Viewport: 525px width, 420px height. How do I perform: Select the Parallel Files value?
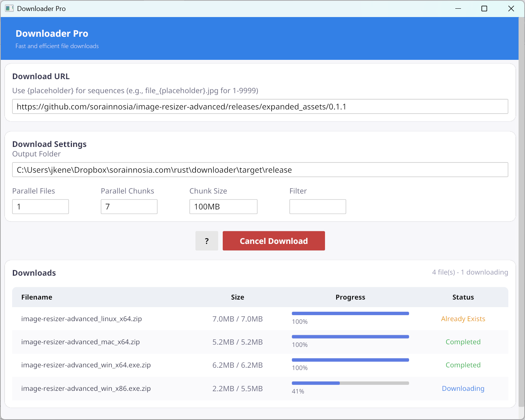(x=40, y=206)
